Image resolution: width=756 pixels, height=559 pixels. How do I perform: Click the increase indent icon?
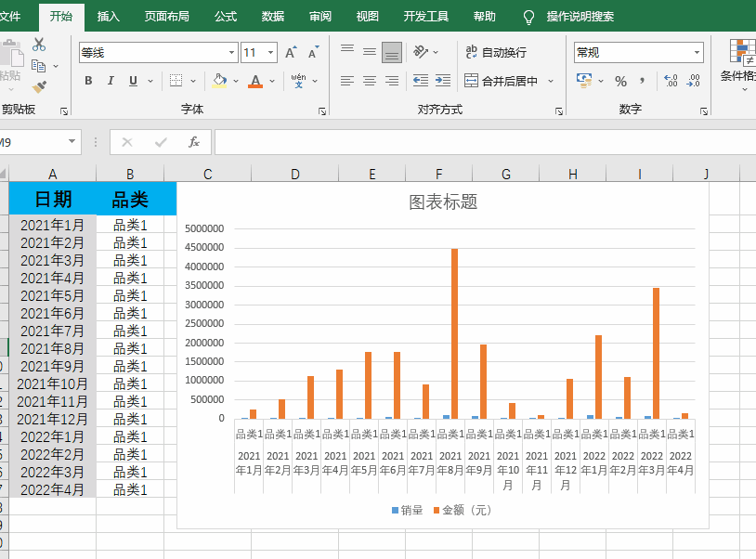click(443, 81)
